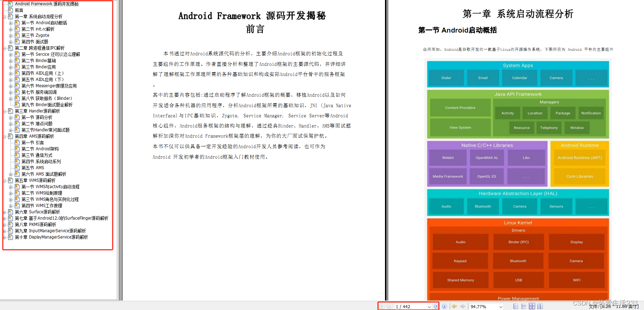Open bookmark 第九节 Binder面试题全解析
This screenshot has height=310, width=644.
pos(47,105)
